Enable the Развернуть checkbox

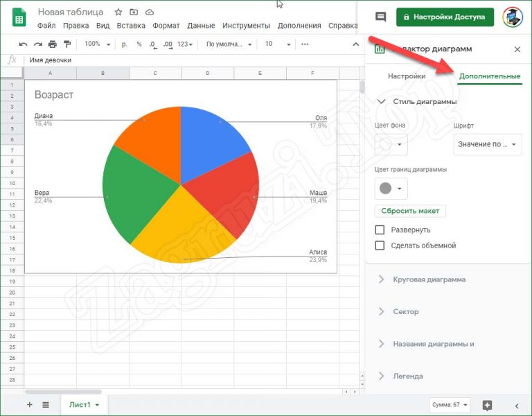click(x=380, y=230)
